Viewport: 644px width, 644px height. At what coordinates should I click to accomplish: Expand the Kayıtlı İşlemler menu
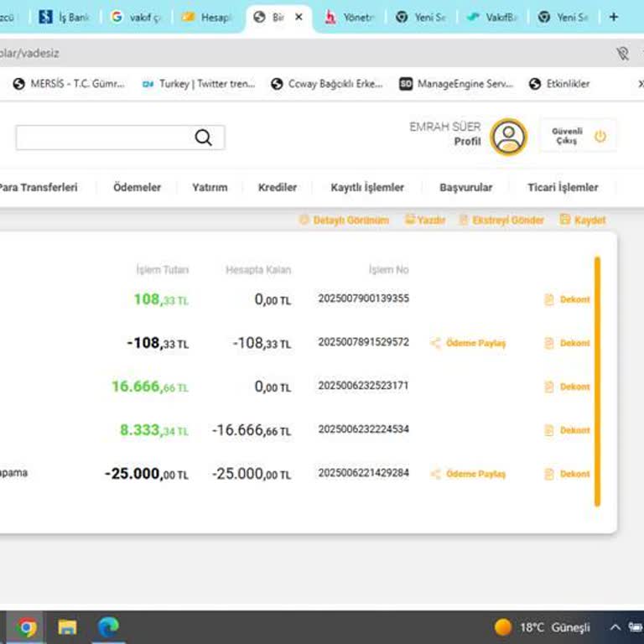tap(367, 188)
